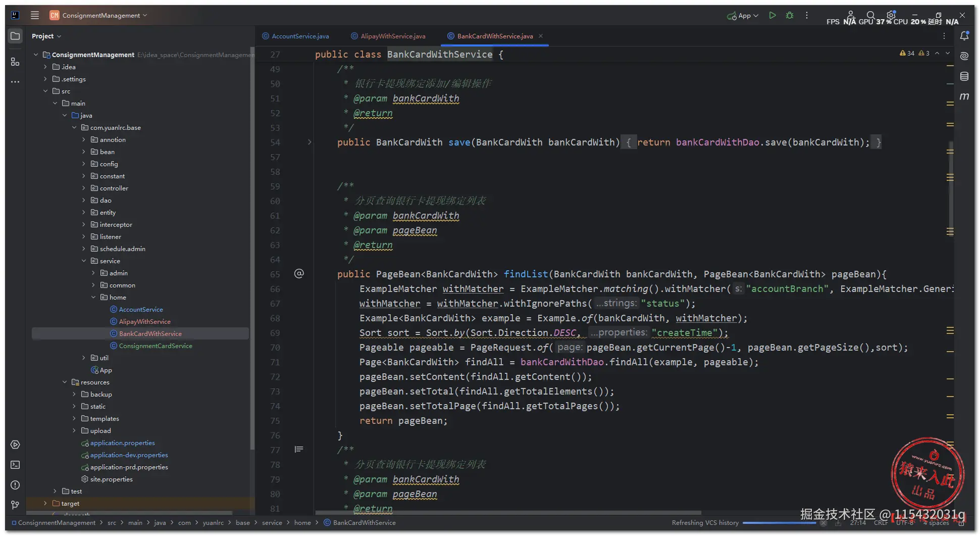
Task: Select the schedule.admin package
Action: [123, 249]
